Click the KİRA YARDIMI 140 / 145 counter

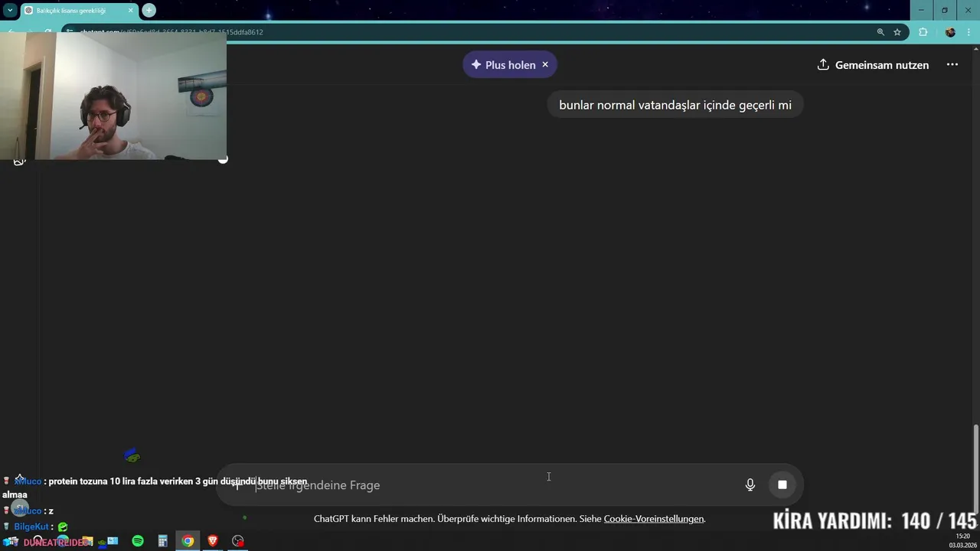874,521
